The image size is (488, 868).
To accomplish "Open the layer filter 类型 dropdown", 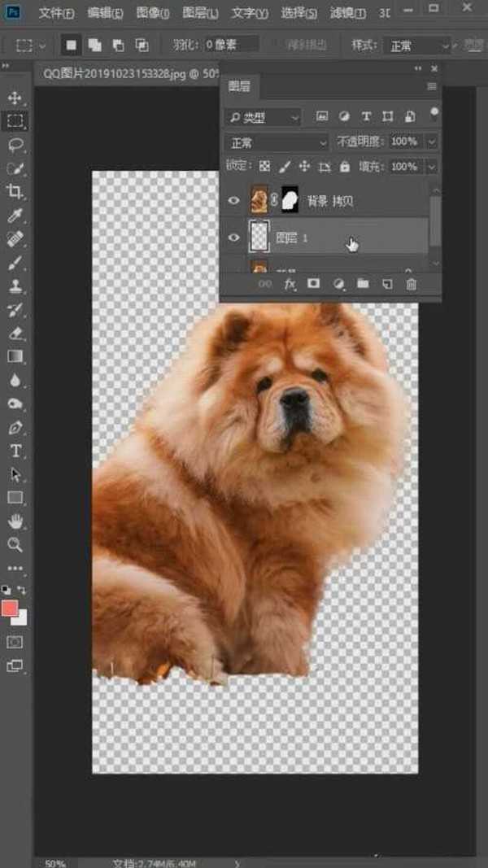I will (x=264, y=117).
